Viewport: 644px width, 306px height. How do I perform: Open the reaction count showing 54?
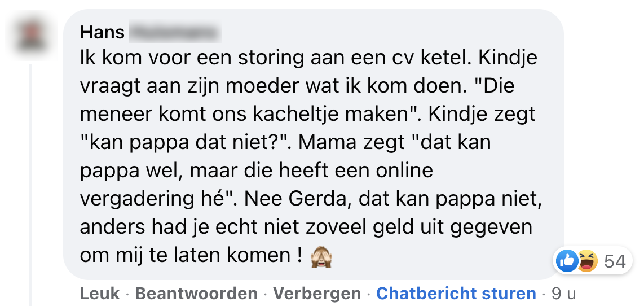click(x=615, y=261)
